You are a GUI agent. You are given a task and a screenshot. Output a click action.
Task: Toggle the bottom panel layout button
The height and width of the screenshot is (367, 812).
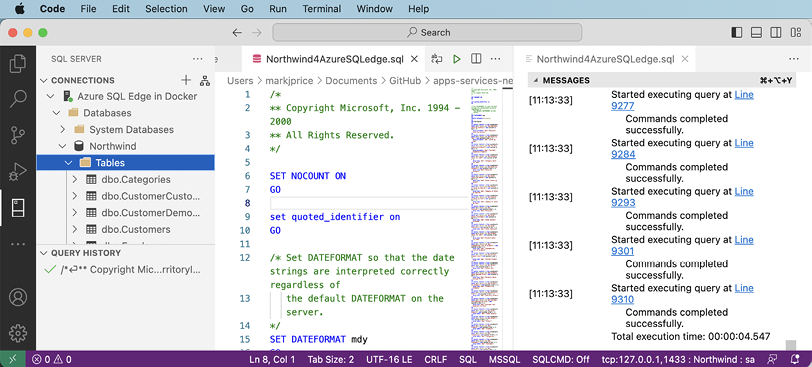pos(756,33)
